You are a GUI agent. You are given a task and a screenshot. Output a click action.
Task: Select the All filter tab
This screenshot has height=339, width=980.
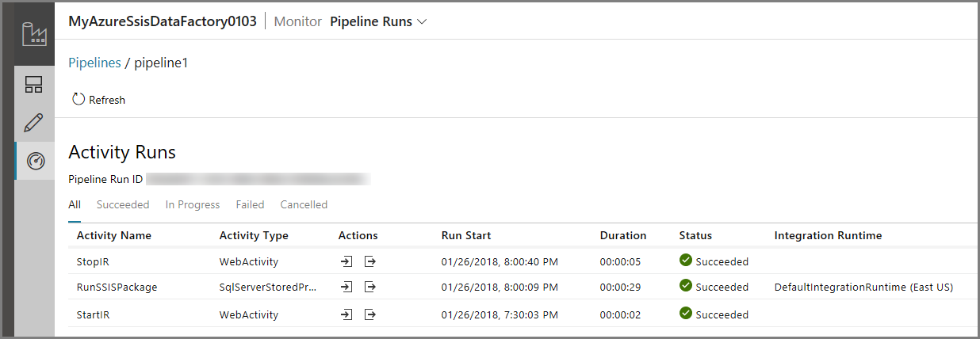coord(75,204)
